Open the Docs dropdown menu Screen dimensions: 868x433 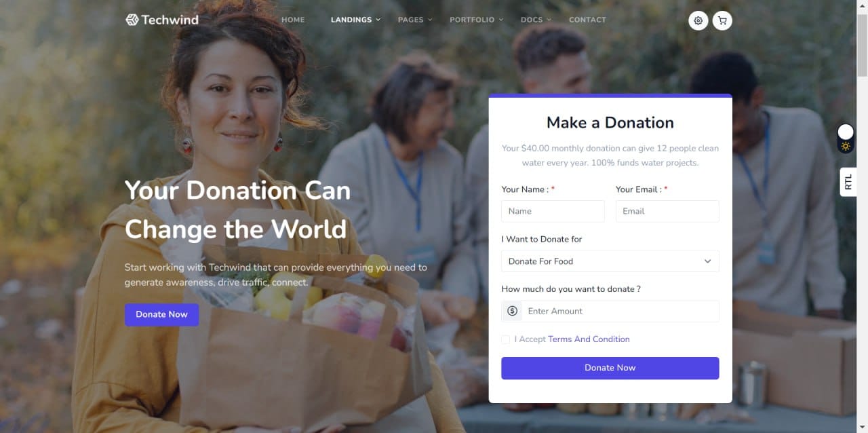point(536,20)
